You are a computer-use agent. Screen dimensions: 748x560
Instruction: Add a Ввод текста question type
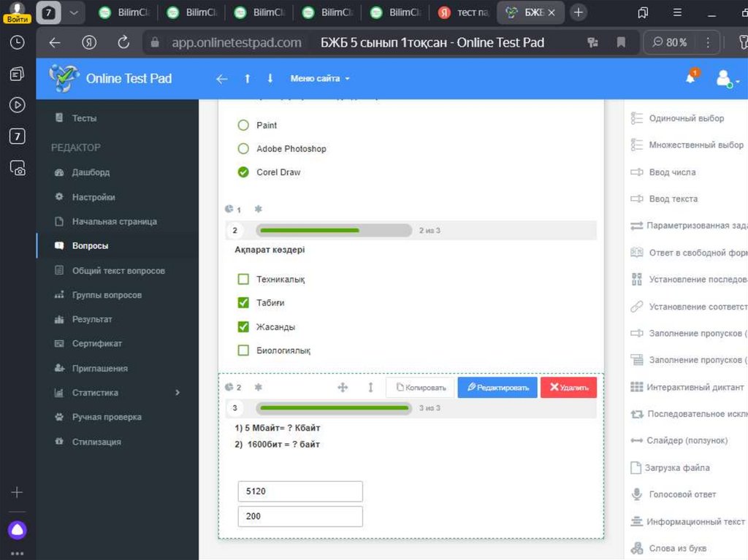tap(664, 199)
